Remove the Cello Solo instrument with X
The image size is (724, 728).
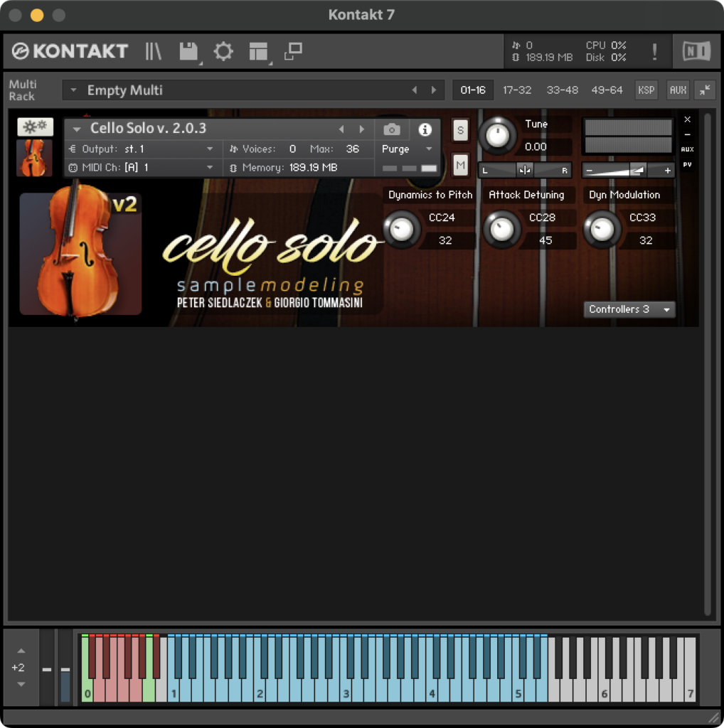(687, 119)
